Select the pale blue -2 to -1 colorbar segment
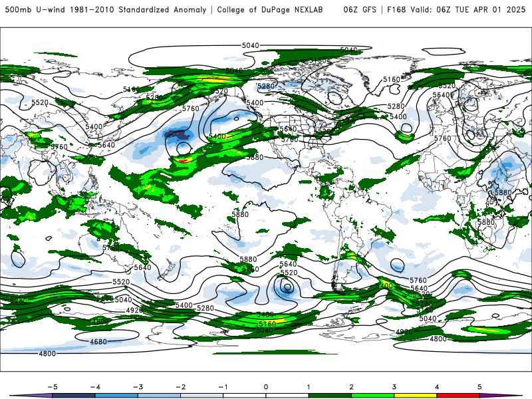This screenshot has height=399, width=532. click(202, 396)
